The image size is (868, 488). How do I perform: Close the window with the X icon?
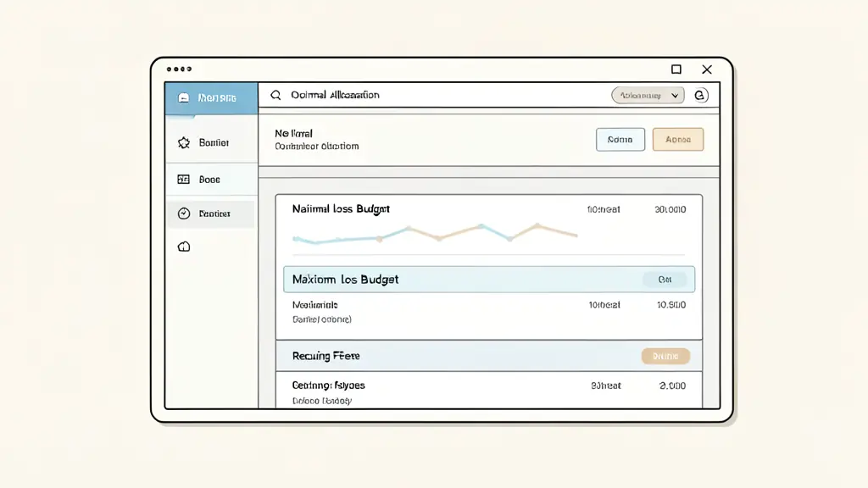coord(707,69)
